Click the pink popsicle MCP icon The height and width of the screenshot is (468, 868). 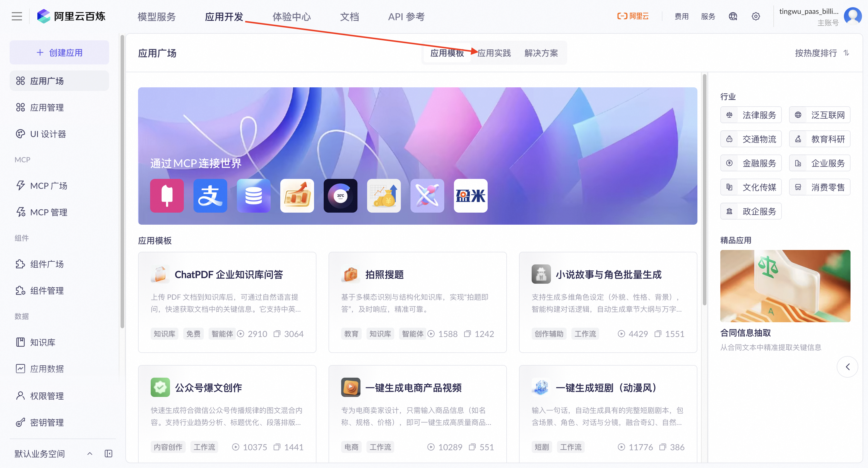click(x=167, y=196)
